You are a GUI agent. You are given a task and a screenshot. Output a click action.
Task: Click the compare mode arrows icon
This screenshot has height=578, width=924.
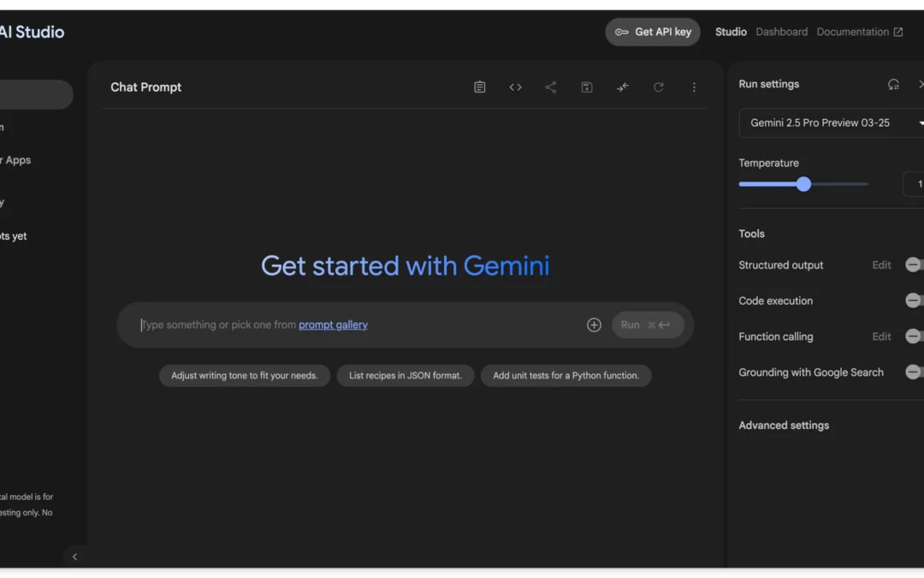(x=623, y=87)
